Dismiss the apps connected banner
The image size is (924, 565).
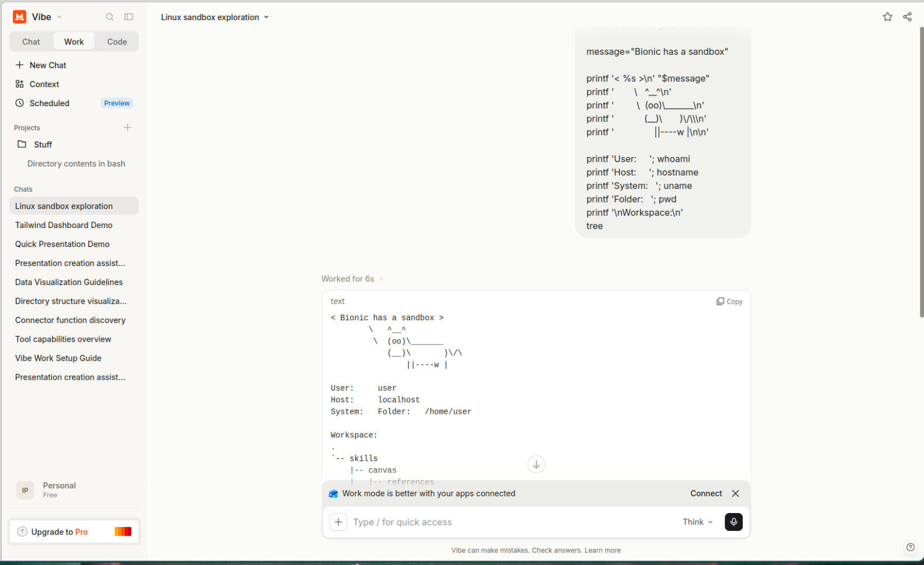click(735, 493)
